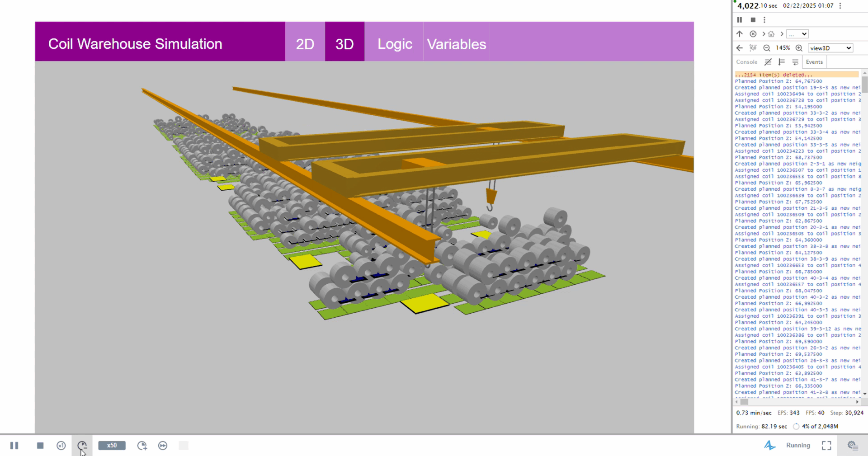Toggle fullscreen view of the simulation

(x=827, y=446)
